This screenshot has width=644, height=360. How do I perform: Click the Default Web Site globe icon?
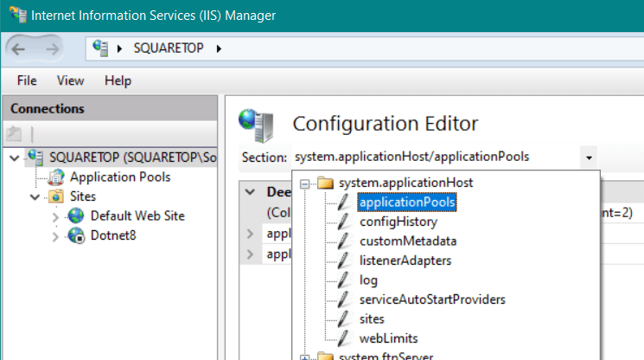(76, 215)
